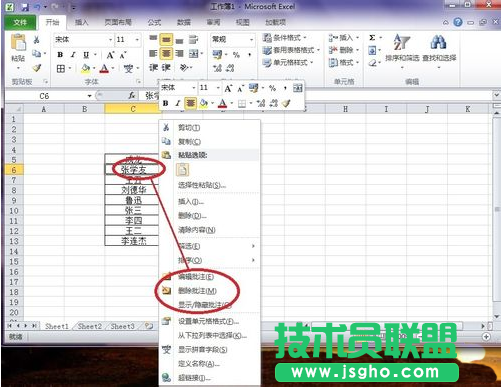The image size is (502, 388).
Task: Choose Format Cells from the context menu
Action: [x=209, y=321]
